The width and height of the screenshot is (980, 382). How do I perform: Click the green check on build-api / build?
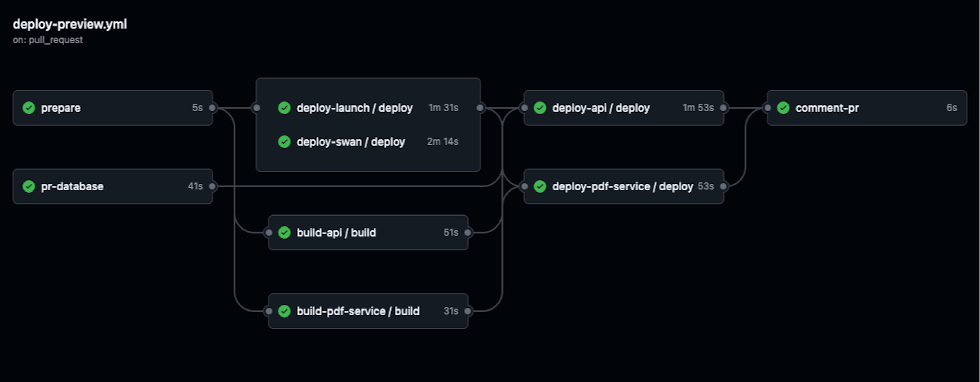tap(285, 232)
